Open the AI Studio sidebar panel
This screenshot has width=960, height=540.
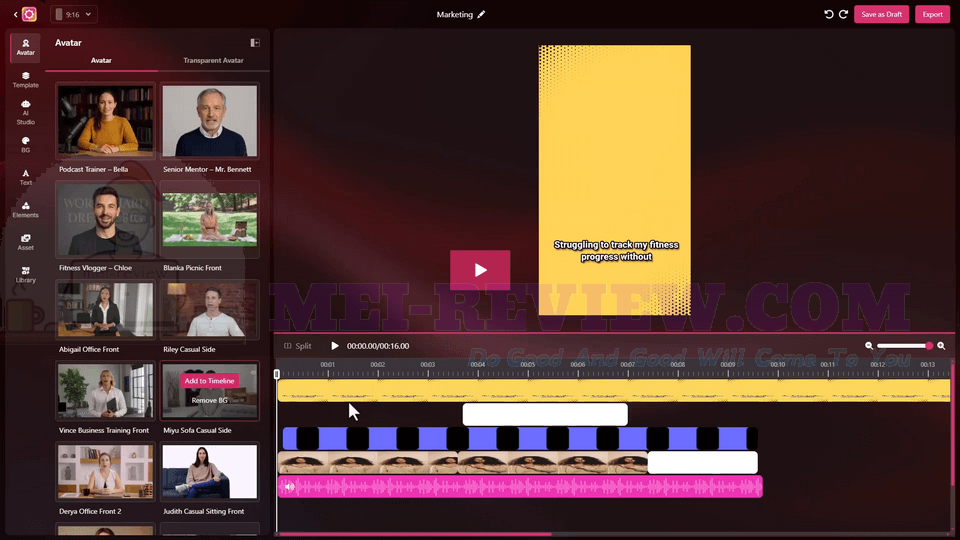25,112
